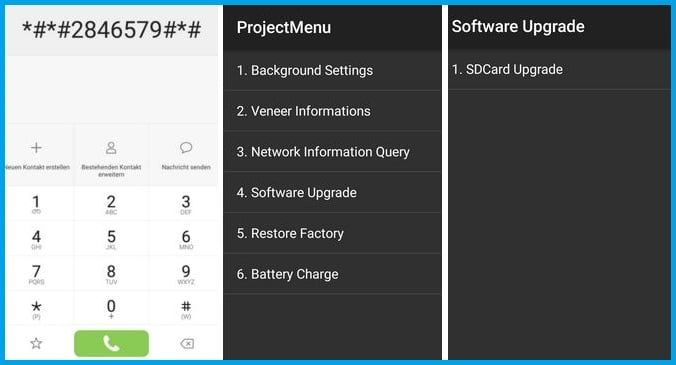Tap digit 0 on the dial pad
This screenshot has width=676, height=365.
click(111, 309)
